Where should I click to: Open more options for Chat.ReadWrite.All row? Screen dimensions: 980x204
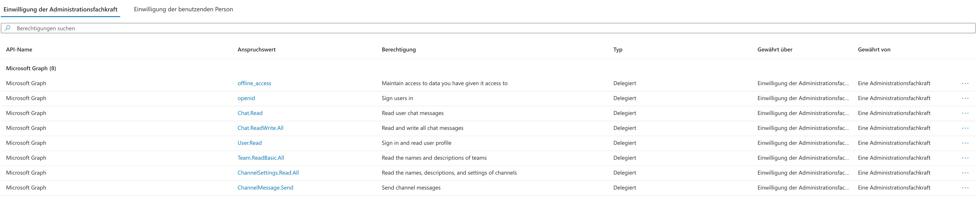[x=965, y=128]
